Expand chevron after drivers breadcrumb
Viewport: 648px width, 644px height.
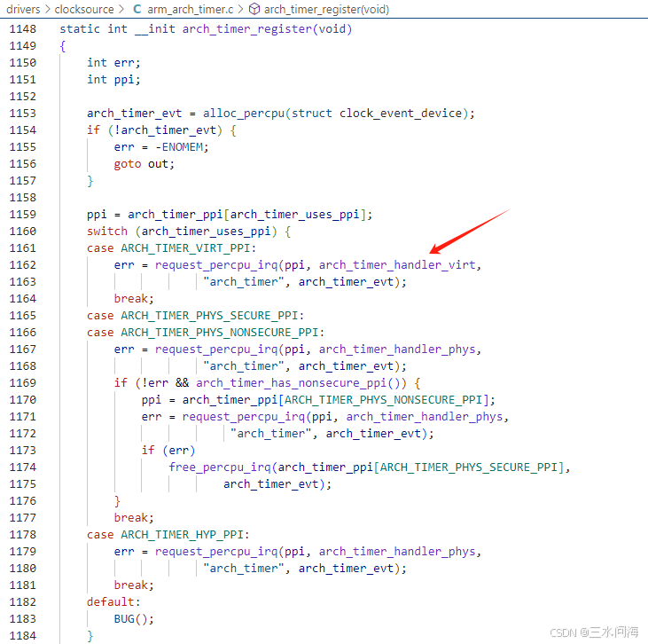pyautogui.click(x=48, y=9)
